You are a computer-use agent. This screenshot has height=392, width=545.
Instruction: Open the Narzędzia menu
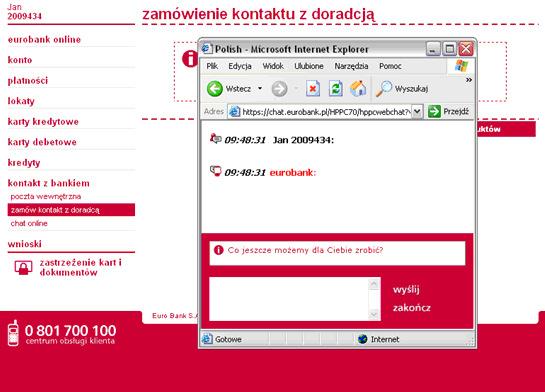coord(351,66)
